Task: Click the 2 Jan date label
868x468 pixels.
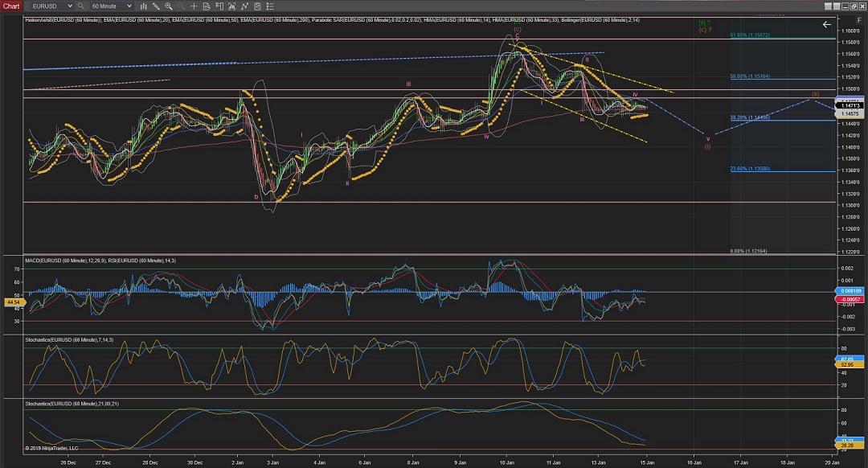Action: tap(237, 462)
